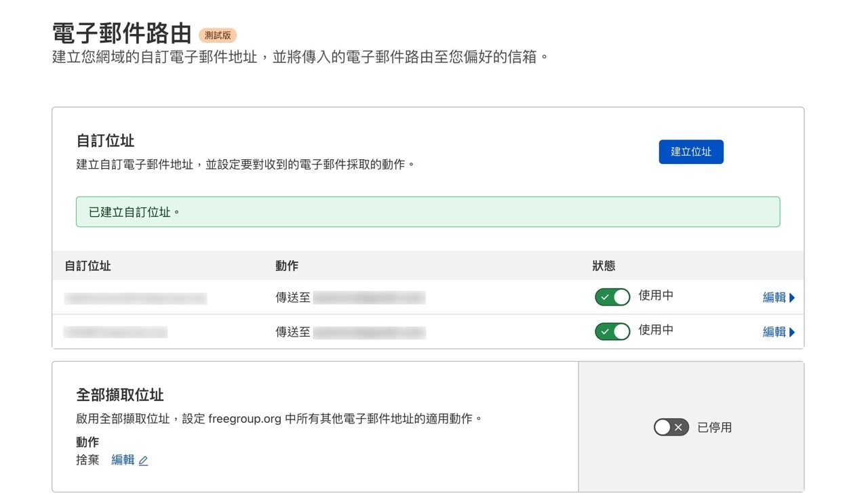The height and width of the screenshot is (500, 868).
Task: Click the 狀態 column header
Action: 604,266
